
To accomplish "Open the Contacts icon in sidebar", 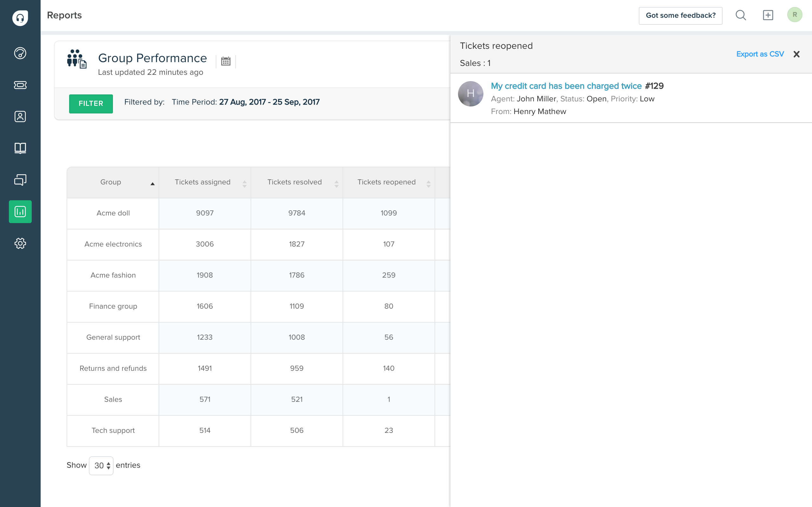I will point(20,116).
